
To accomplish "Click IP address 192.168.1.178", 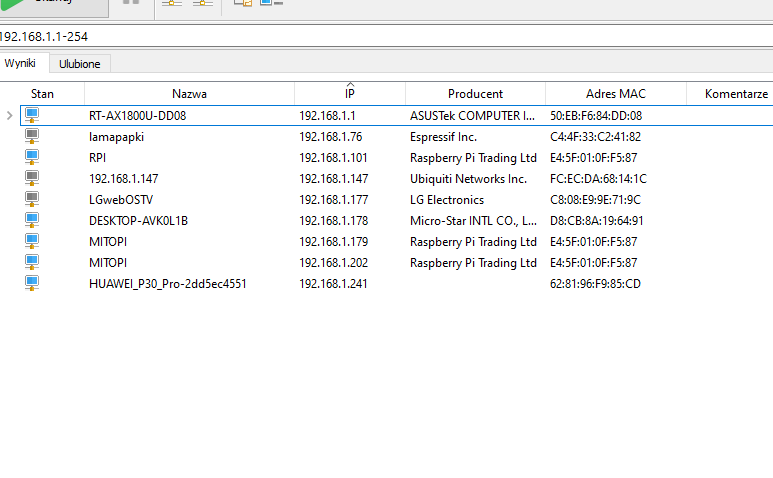I will point(334,221).
